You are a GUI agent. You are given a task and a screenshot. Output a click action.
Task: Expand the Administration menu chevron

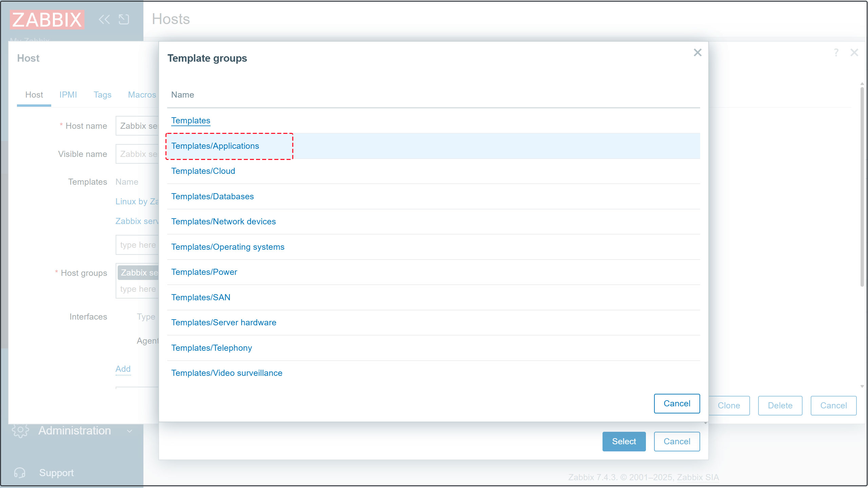pos(129,431)
